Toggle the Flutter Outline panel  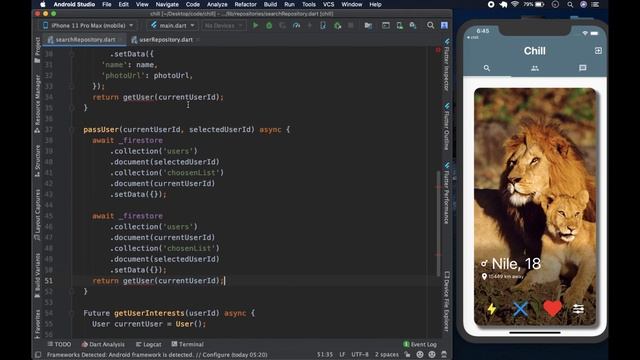447,127
